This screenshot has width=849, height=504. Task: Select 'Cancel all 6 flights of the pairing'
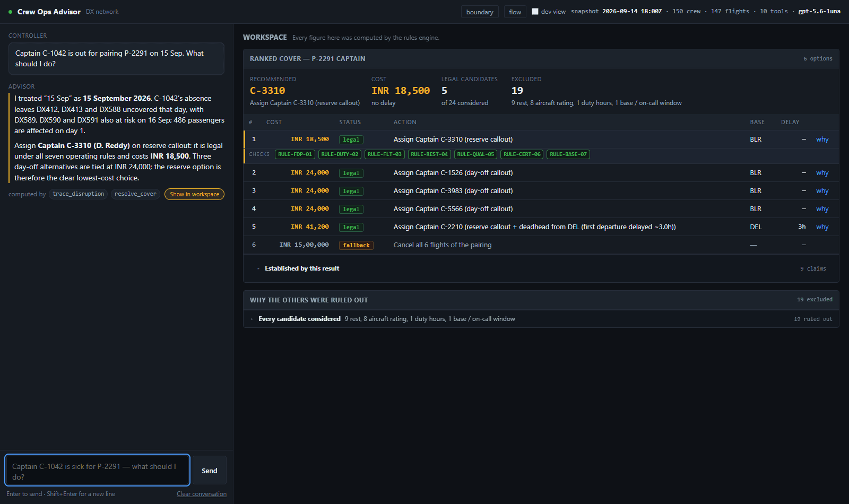443,245
